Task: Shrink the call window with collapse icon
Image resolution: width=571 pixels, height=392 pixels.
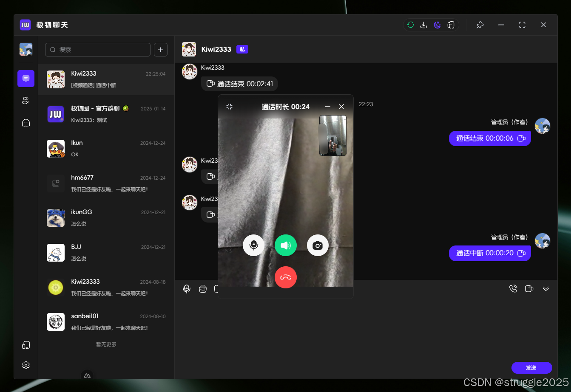Action: [x=230, y=107]
